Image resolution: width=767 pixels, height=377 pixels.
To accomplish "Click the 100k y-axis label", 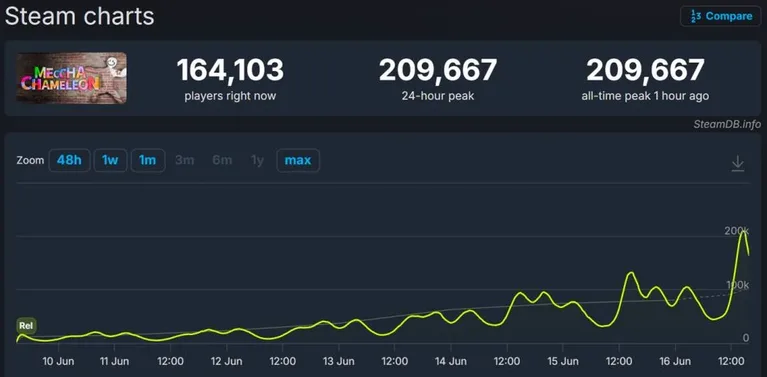I will pyautogui.click(x=737, y=285).
